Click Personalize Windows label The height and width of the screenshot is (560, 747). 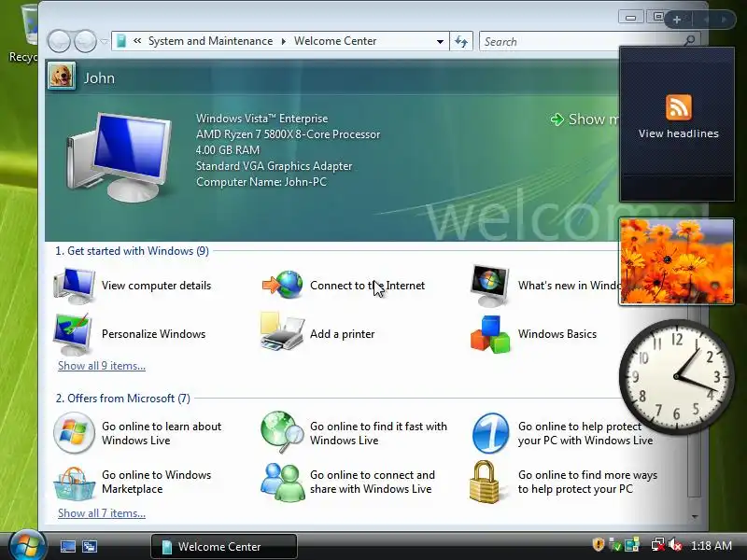pos(153,334)
